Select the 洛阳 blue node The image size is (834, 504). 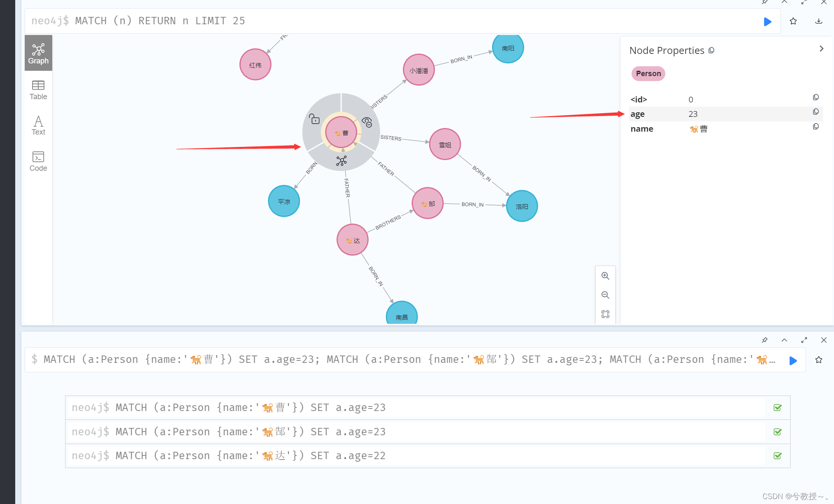coord(522,206)
